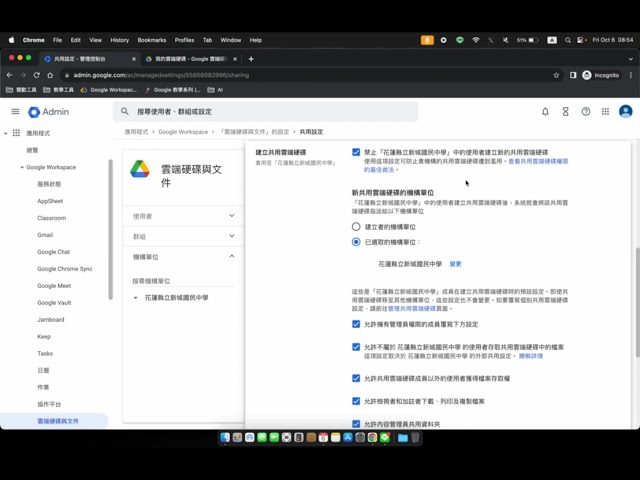Open the Wi-Fi status icon in menu bar
The height and width of the screenshot is (480, 640).
[x=476, y=40]
